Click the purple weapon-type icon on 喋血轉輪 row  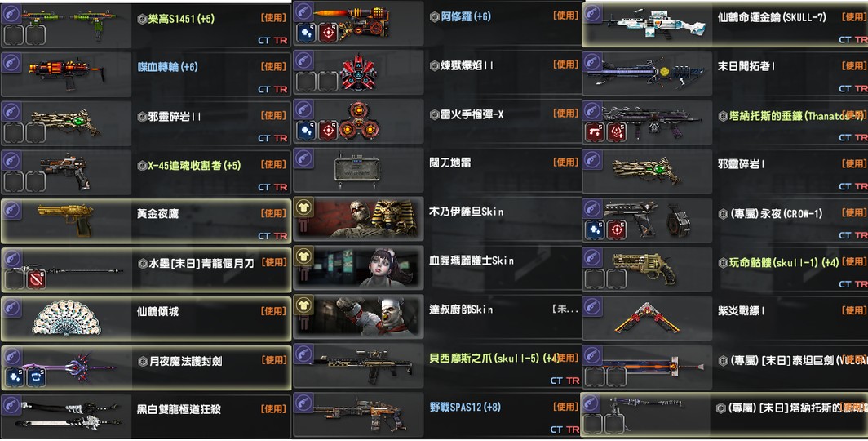[11, 63]
